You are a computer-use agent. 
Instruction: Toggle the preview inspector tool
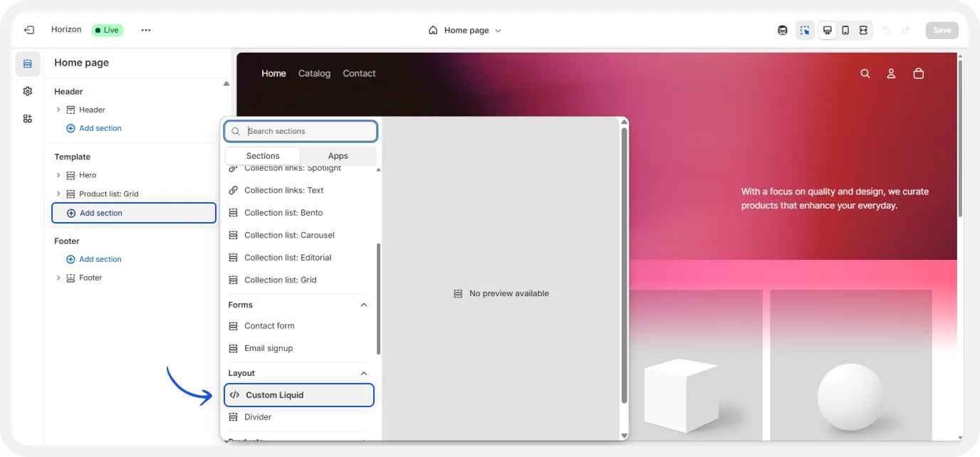pos(805,30)
